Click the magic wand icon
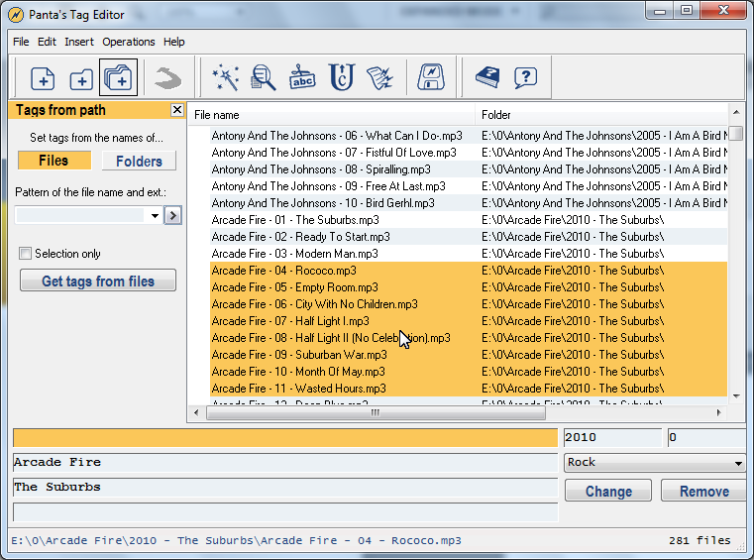754x560 pixels. coord(226,77)
